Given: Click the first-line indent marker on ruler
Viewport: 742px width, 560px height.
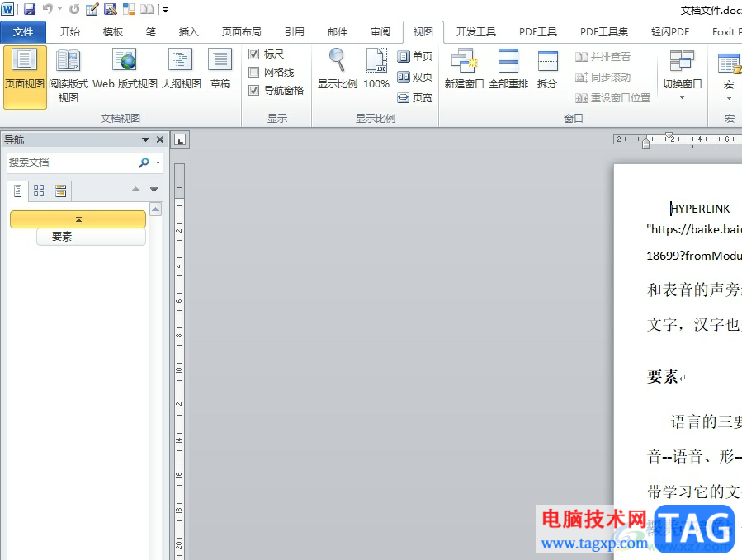Looking at the screenshot, I should [x=669, y=135].
